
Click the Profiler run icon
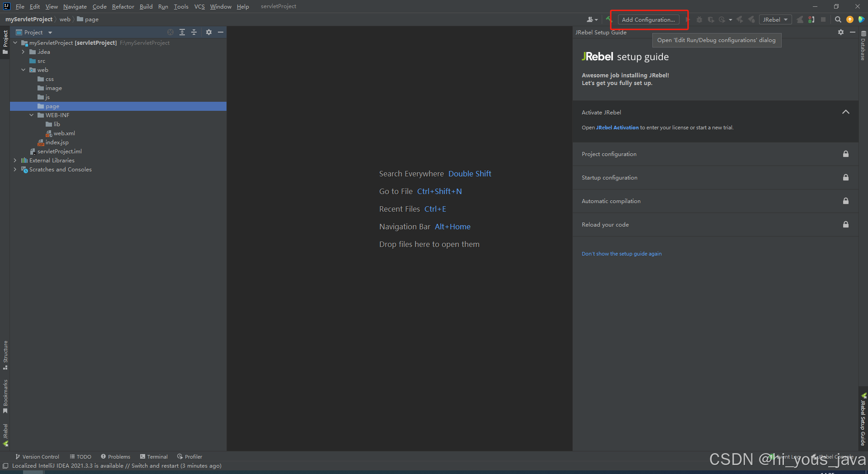(722, 19)
